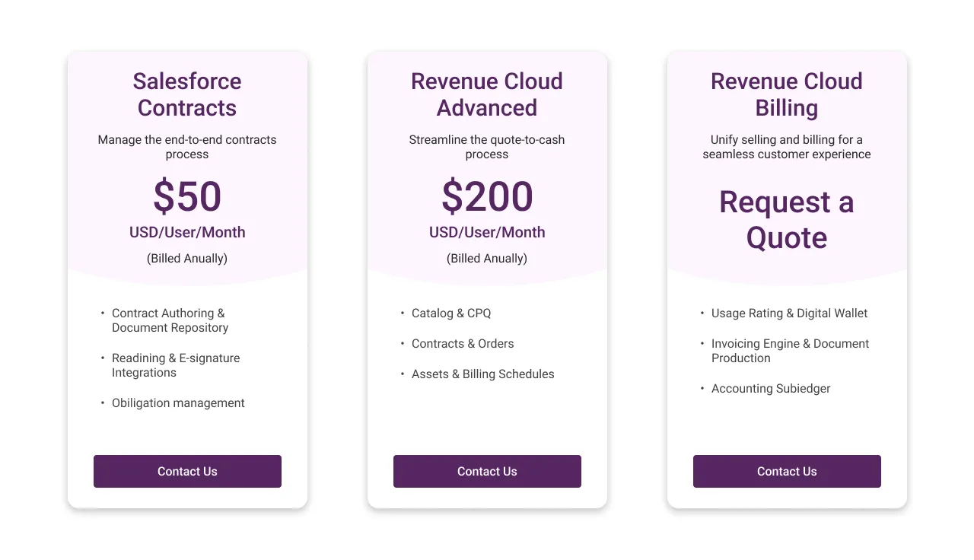Select the Contracts & Orders feature item

pyautogui.click(x=463, y=343)
